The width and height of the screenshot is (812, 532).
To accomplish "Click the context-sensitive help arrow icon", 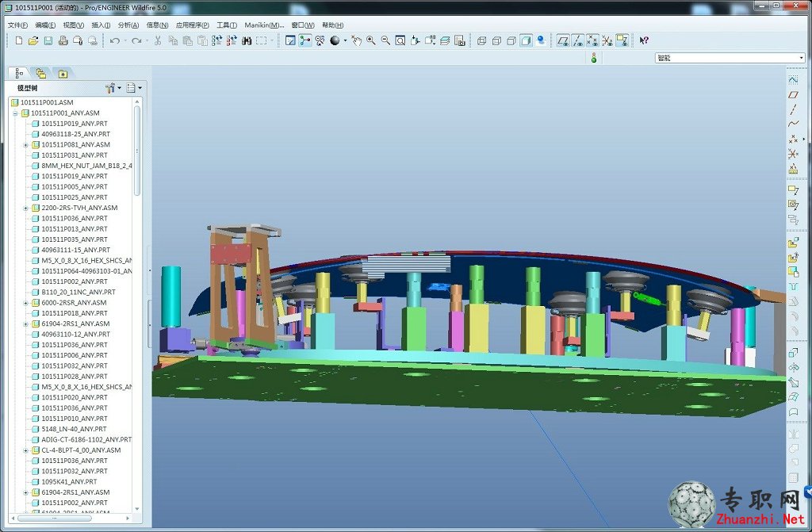I will pyautogui.click(x=644, y=40).
